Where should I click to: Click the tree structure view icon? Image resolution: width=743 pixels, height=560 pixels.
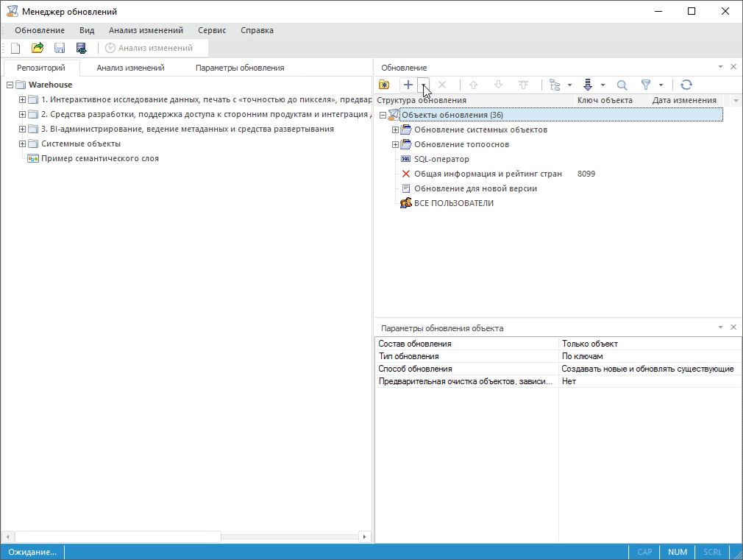(555, 85)
